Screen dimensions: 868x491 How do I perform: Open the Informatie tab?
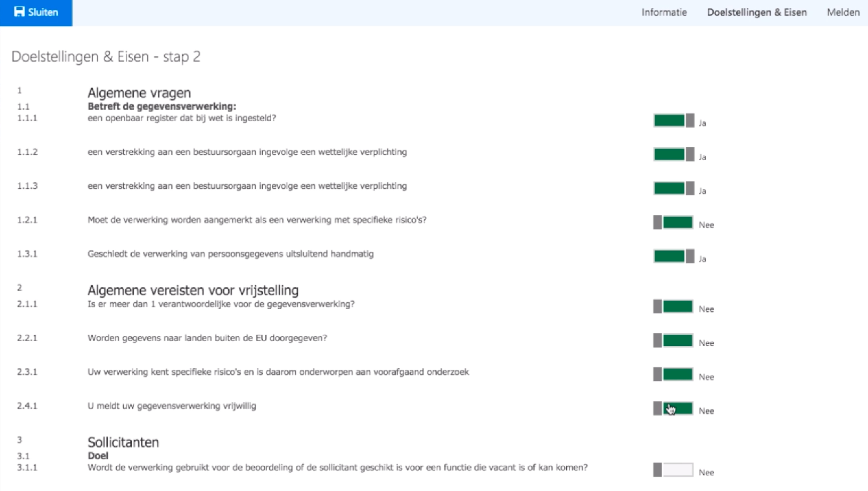[664, 12]
